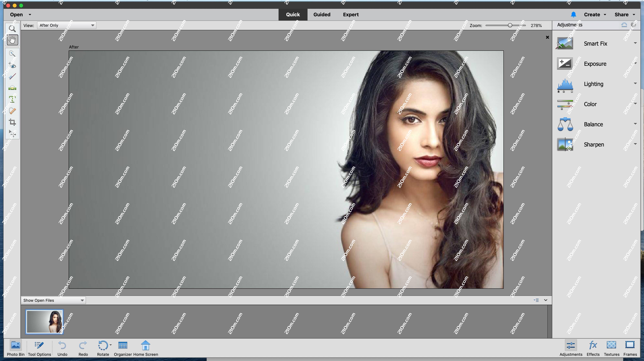Click the Sharpen adjustment icon
The width and height of the screenshot is (644, 361).
pos(565,145)
